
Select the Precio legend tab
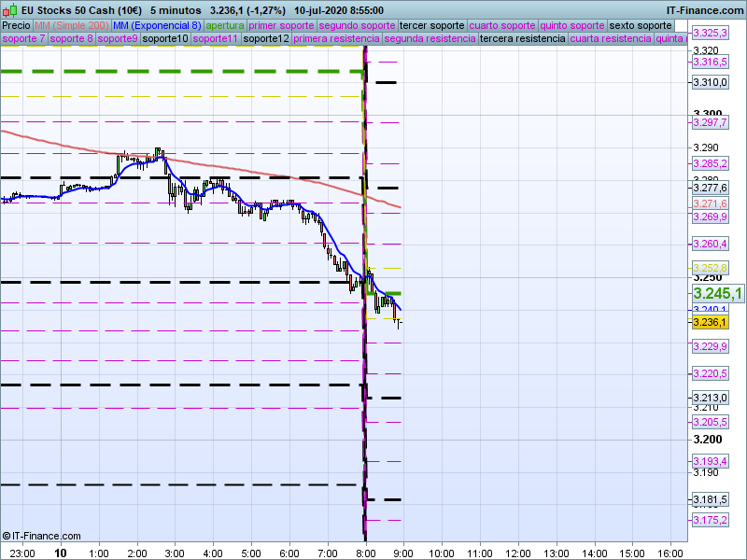(16, 25)
